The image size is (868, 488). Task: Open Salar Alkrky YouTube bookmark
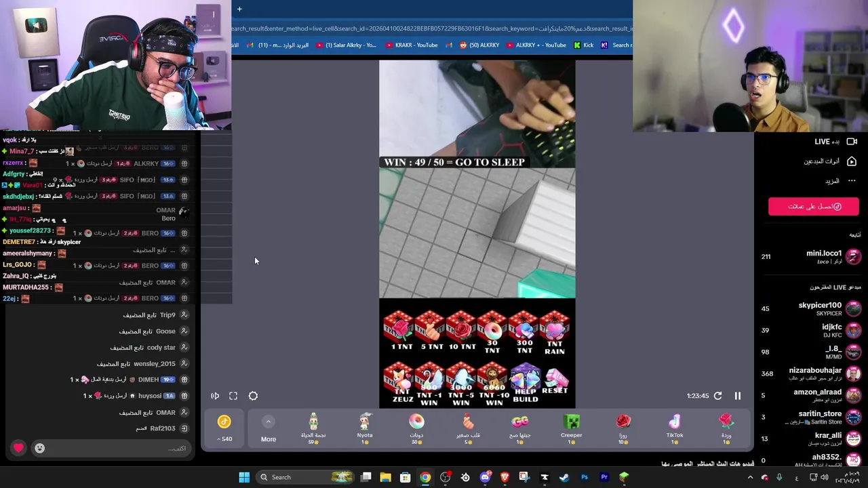[346, 45]
